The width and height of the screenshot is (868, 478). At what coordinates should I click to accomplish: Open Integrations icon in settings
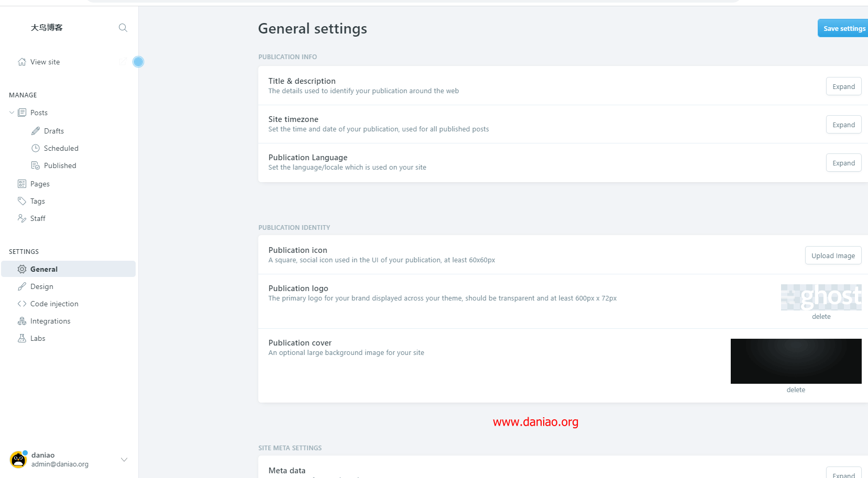pos(22,321)
